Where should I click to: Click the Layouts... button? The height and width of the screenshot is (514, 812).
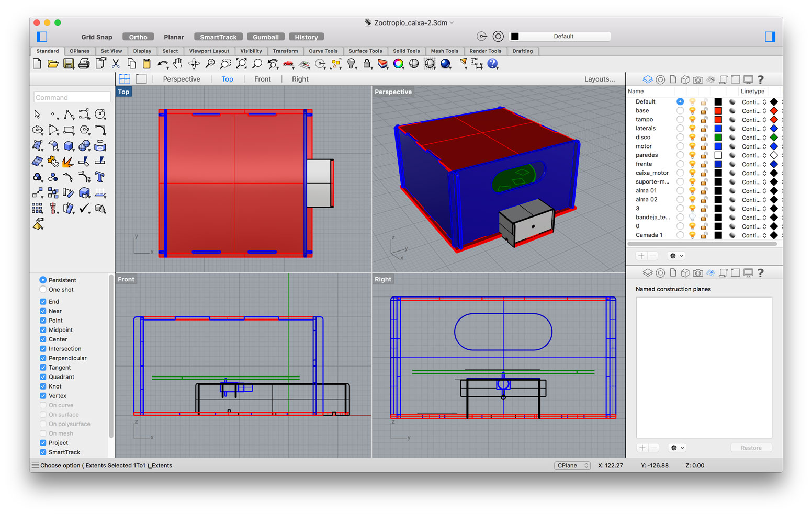pos(600,79)
